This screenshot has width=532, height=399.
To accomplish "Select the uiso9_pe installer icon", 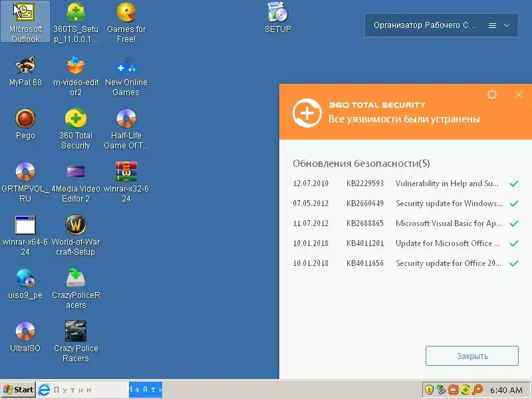I will pos(25,284).
